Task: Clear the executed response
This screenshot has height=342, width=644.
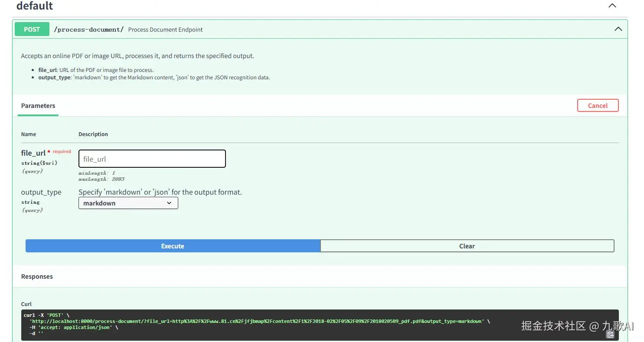Action: [467, 246]
